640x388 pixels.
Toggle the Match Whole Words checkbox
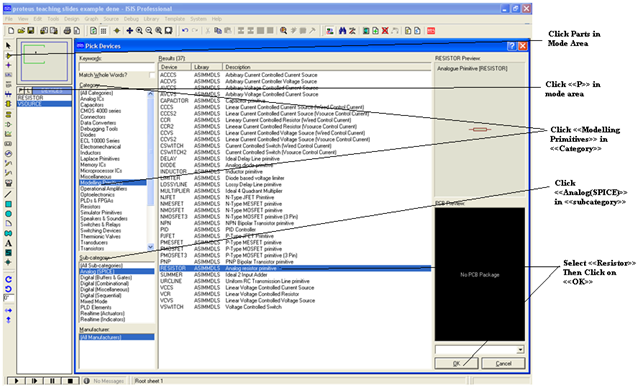152,75
